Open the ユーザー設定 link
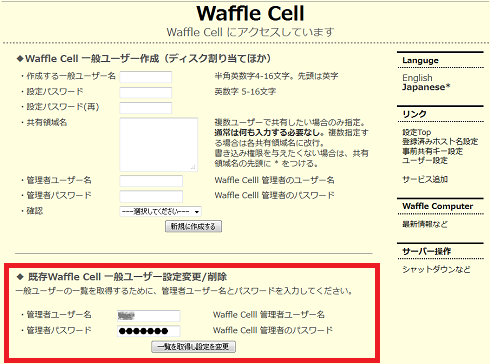 click(x=425, y=160)
